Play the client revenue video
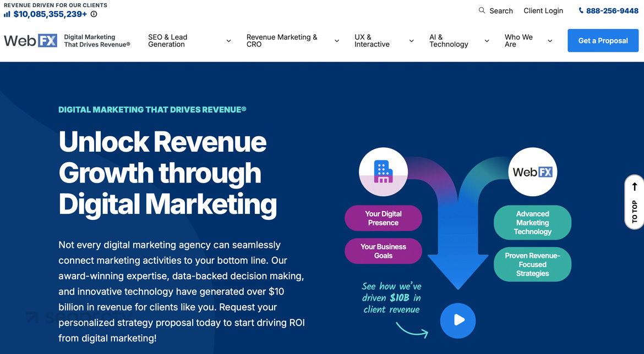Image resolution: width=644 pixels, height=354 pixels. click(x=458, y=320)
